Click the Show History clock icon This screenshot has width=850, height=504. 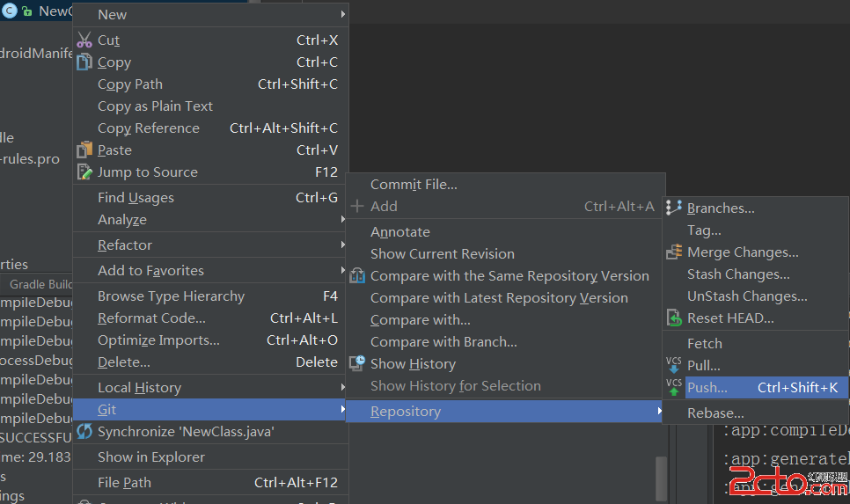point(357,363)
